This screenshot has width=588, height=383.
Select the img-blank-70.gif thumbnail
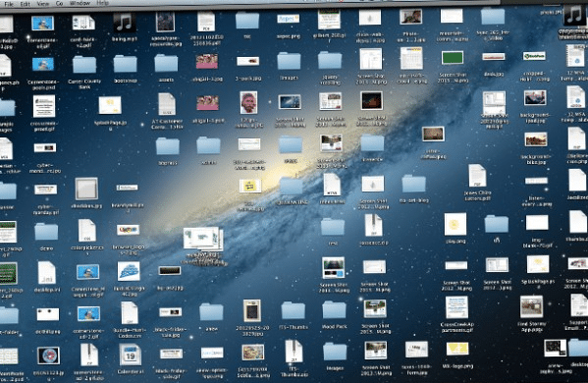click(x=537, y=223)
